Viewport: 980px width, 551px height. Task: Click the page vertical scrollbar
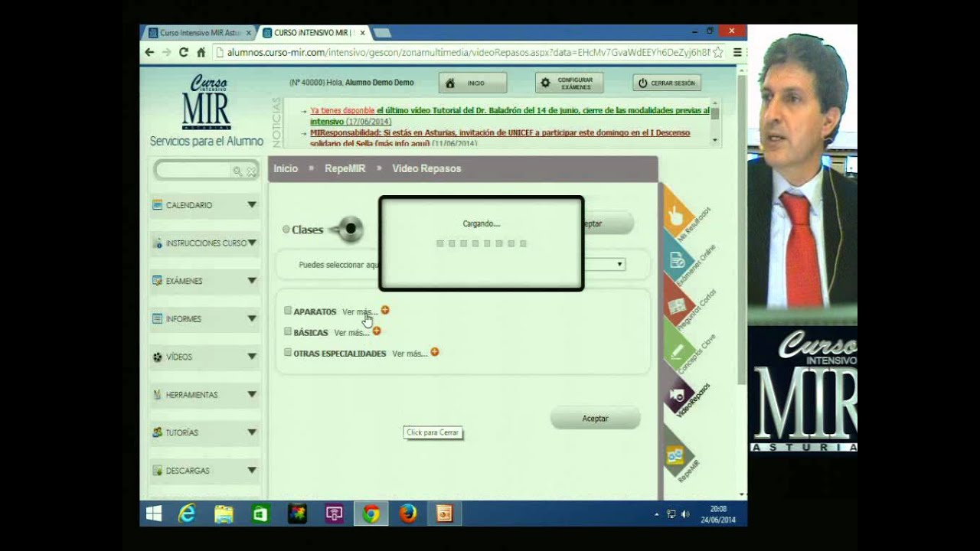(742, 230)
